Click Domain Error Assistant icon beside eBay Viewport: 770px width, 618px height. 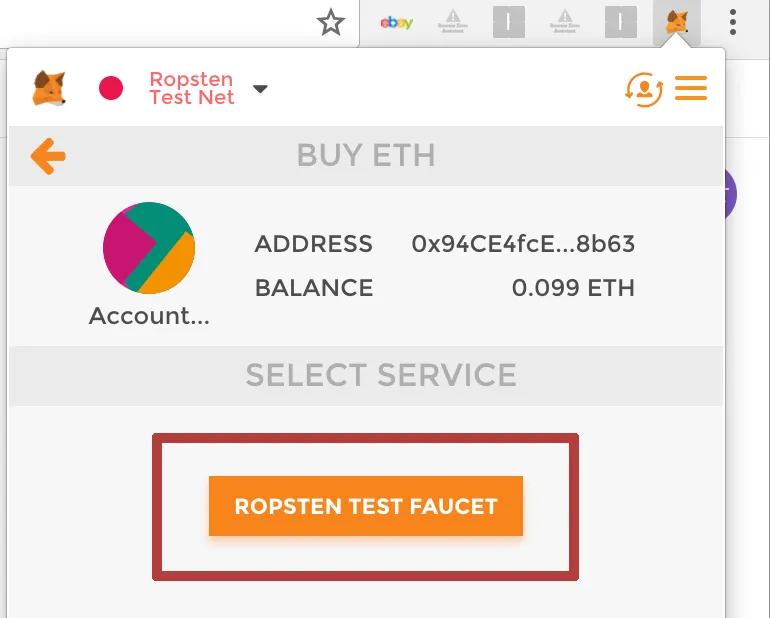[453, 21]
